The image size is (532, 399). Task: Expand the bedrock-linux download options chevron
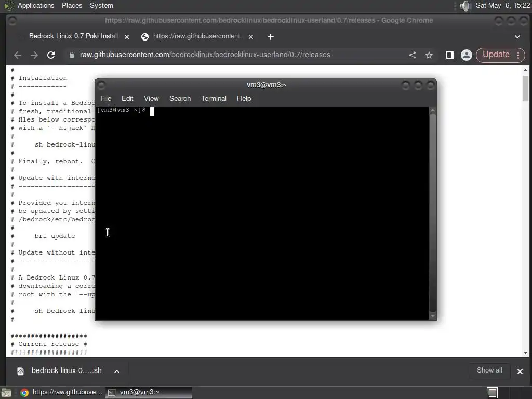click(x=117, y=371)
